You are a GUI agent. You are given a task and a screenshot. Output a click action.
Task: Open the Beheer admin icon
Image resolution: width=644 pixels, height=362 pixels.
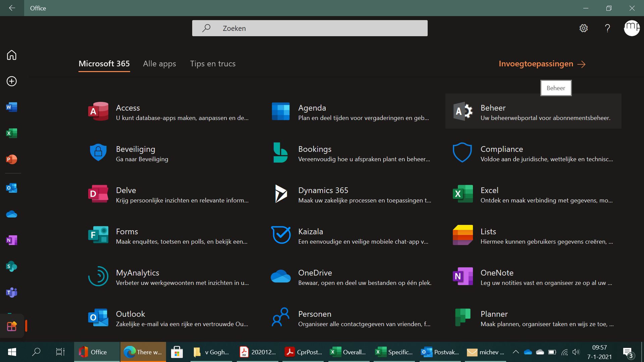coord(463,111)
